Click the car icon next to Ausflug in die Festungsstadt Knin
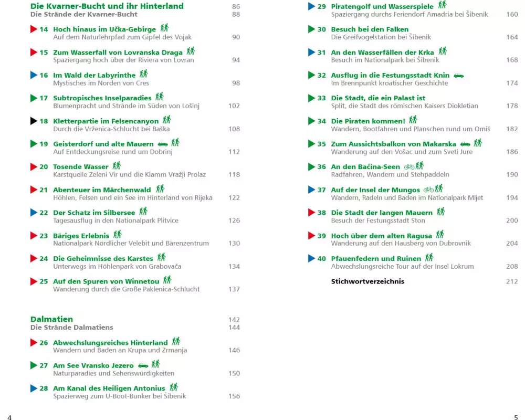Image resolution: width=525 pixels, height=420 pixels. coord(458,76)
